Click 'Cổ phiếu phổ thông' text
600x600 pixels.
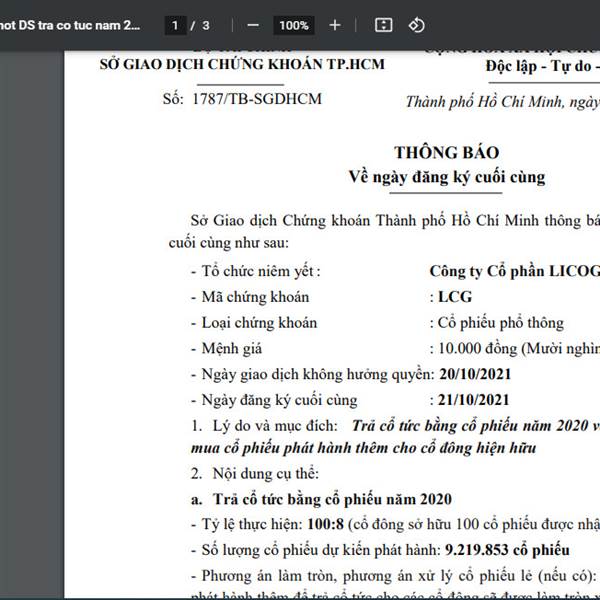(x=501, y=323)
